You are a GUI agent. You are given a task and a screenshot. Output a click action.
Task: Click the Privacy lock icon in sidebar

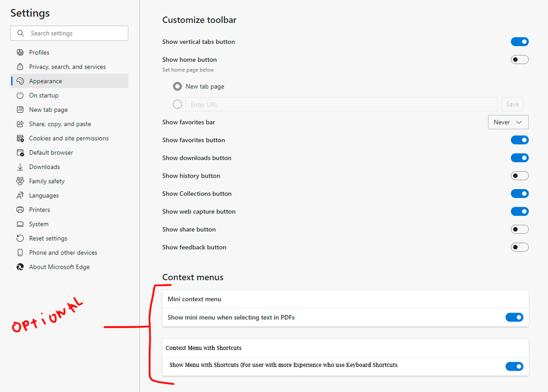coord(20,67)
